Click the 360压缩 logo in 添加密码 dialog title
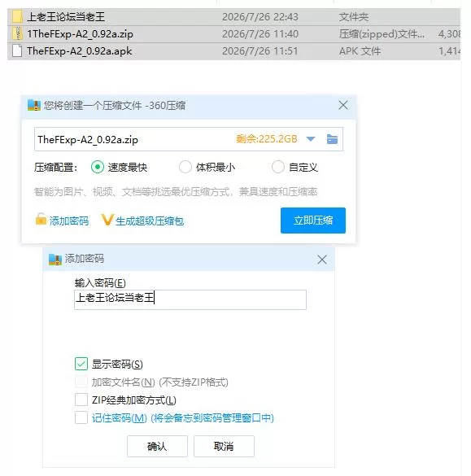The height and width of the screenshot is (476, 471). [x=55, y=260]
